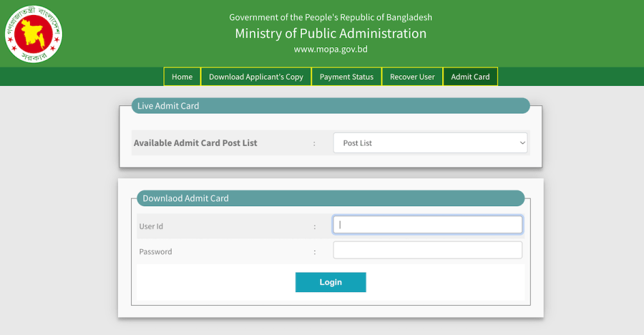Click the Ministry of Public Administration title
The width and height of the screenshot is (644, 335).
point(331,34)
